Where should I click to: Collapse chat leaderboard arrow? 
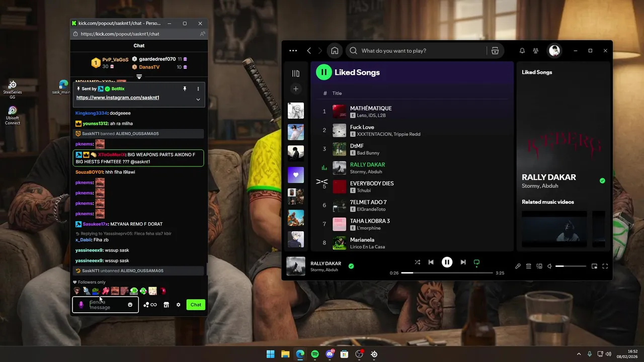pyautogui.click(x=139, y=77)
